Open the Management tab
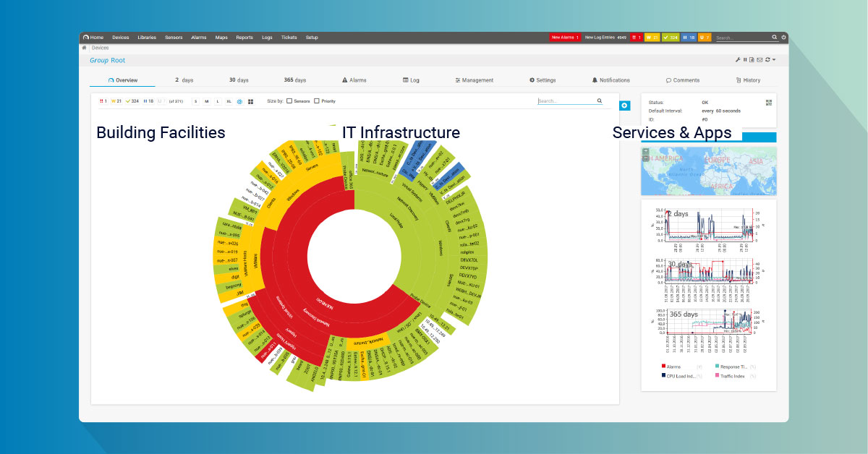 point(475,80)
